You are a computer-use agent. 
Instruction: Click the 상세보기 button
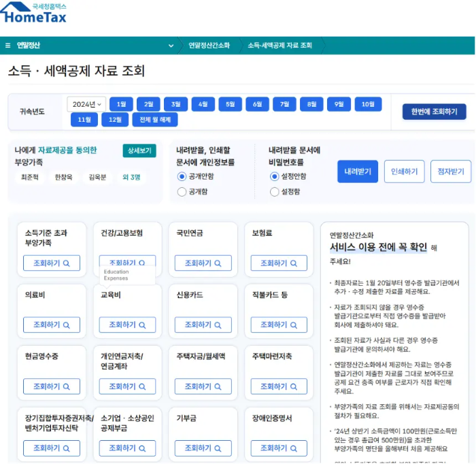click(139, 150)
